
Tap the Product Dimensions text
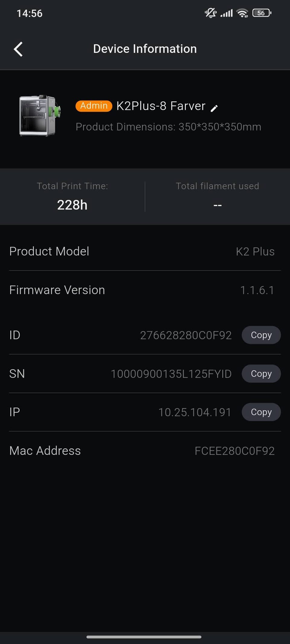(x=168, y=127)
